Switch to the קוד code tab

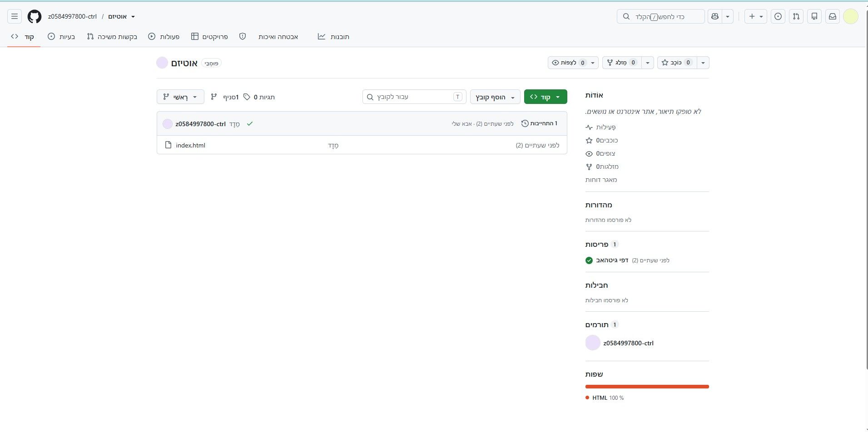pos(24,36)
